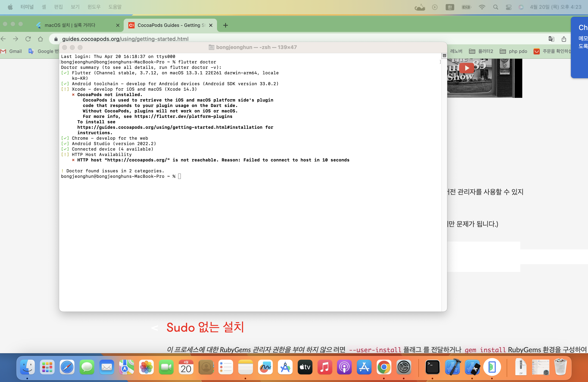Open the Apple TV app in the Dock
Screen dimensions: 588x382
[x=305, y=367]
